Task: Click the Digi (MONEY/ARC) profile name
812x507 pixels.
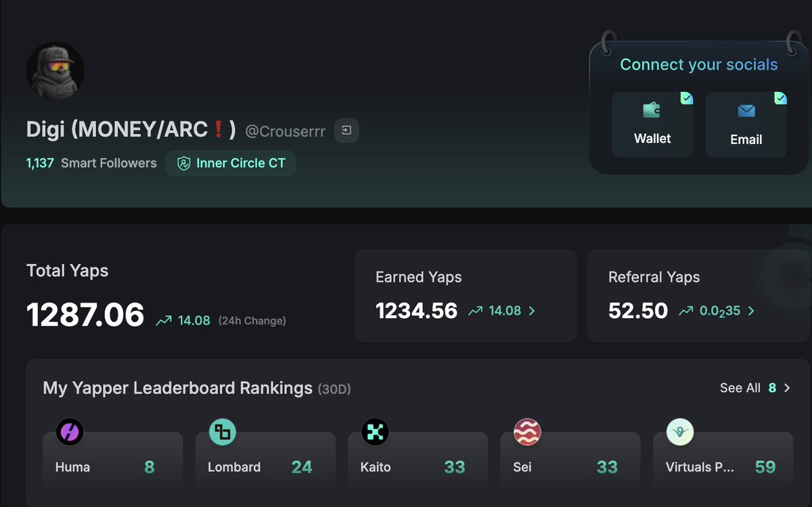Action: pyautogui.click(x=131, y=129)
